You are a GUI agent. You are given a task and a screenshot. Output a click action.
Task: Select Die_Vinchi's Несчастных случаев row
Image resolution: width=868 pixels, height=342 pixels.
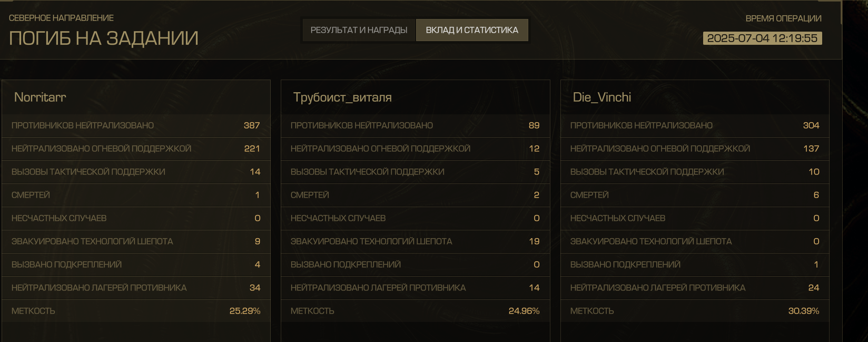694,218
